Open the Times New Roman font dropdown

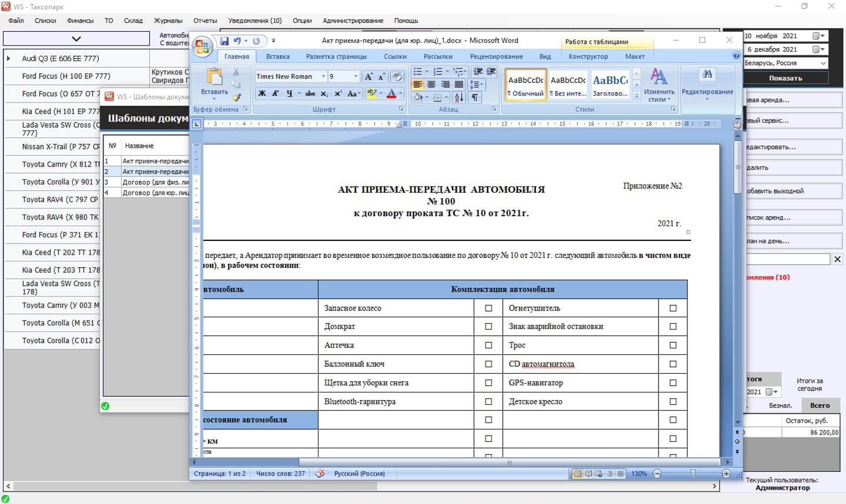[323, 76]
